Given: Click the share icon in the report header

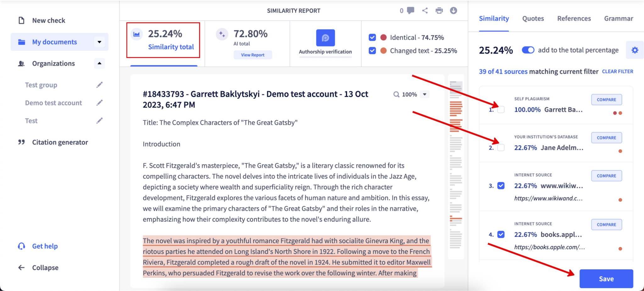Looking at the screenshot, I should point(425,10).
